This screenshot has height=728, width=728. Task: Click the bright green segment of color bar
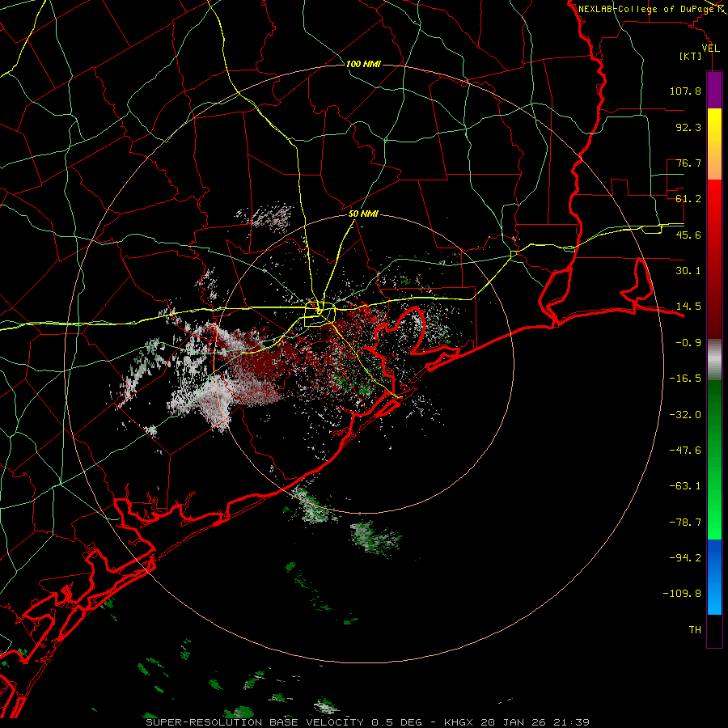(714, 459)
